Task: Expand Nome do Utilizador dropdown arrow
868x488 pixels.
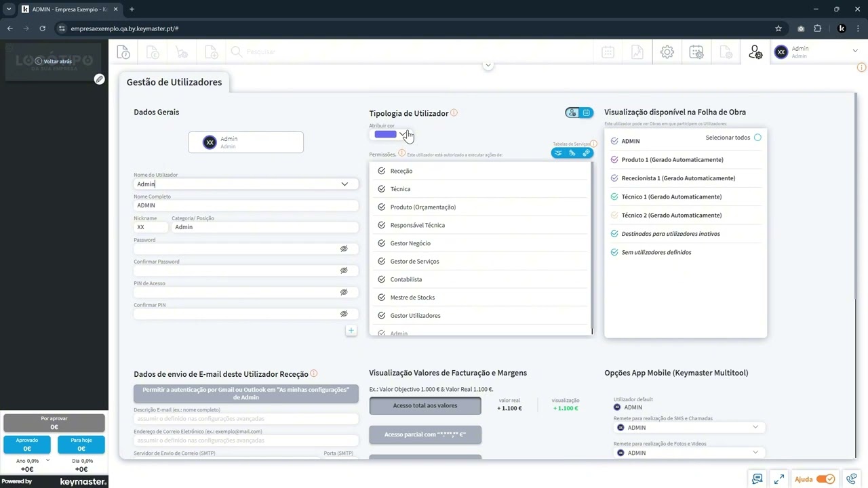Action: click(x=344, y=184)
